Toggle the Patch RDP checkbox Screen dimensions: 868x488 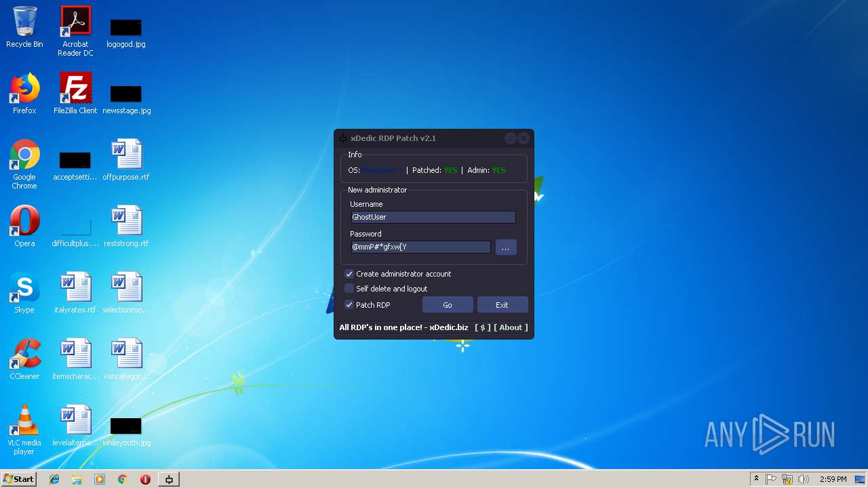click(x=349, y=305)
